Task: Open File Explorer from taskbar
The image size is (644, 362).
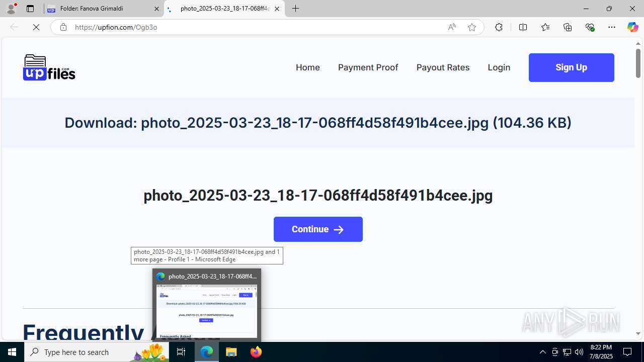Action: pyautogui.click(x=231, y=352)
